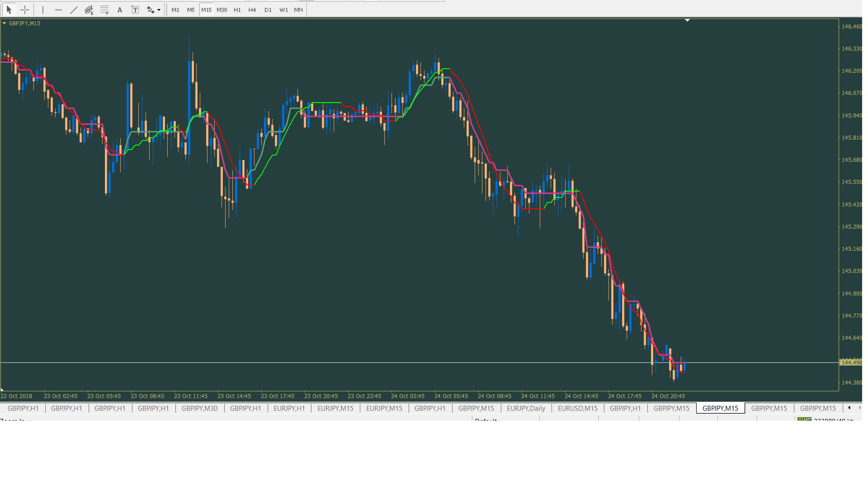Activate the crosshair tool

[x=25, y=9]
